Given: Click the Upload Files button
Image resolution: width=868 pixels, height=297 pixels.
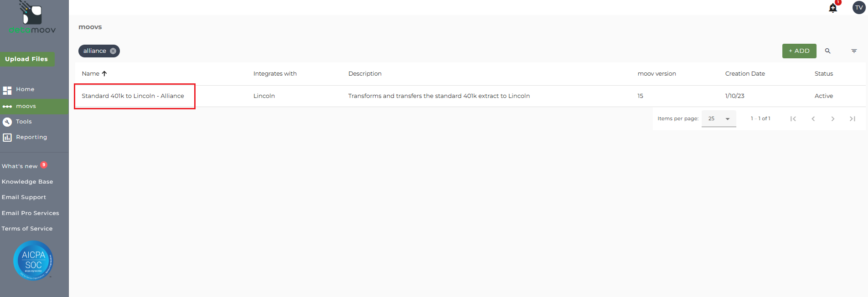Looking at the screenshot, I should (x=26, y=59).
